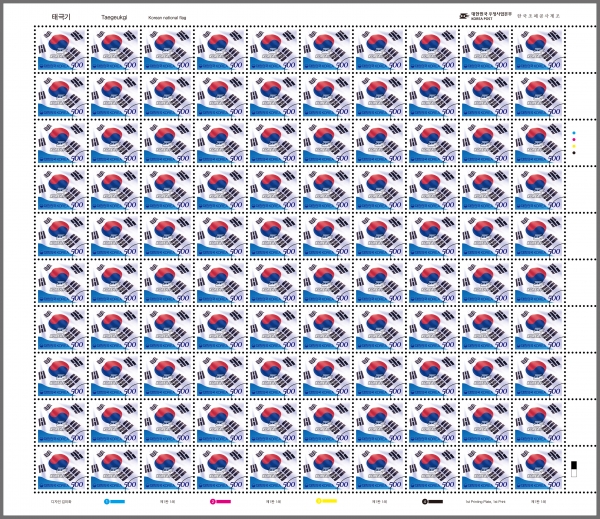Click the top-left stamp in the sheet
This screenshot has width=600, height=519.
(x=61, y=50)
